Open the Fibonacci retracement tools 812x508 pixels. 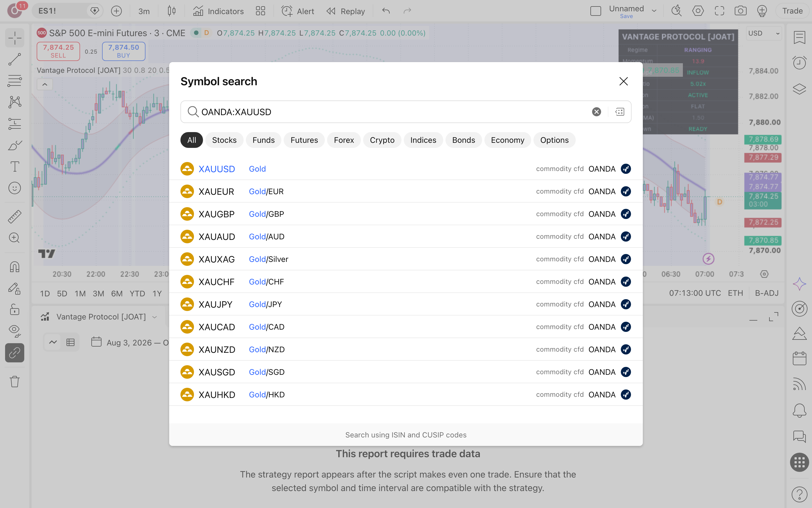click(14, 81)
